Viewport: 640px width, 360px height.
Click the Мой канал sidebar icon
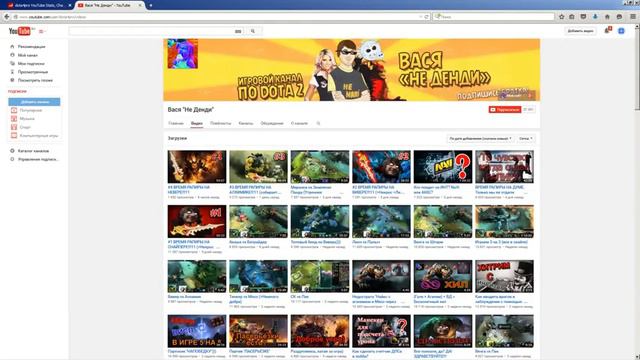pos(12,55)
